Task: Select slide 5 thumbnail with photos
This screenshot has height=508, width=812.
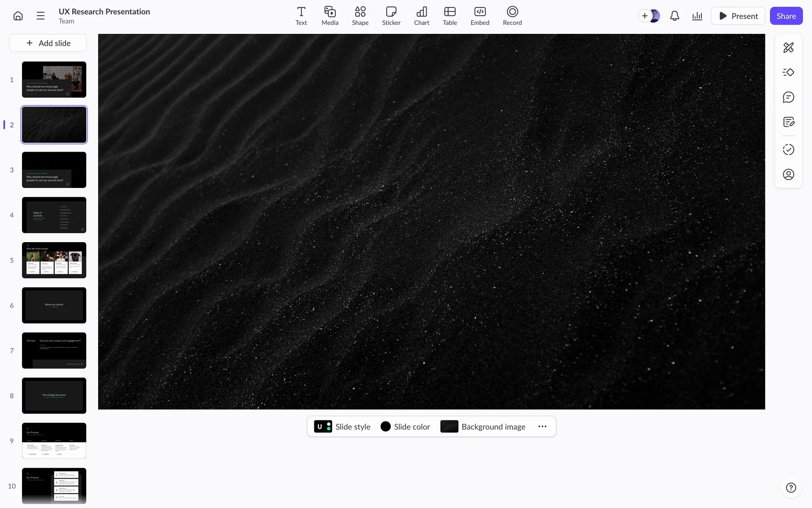Action: point(54,260)
